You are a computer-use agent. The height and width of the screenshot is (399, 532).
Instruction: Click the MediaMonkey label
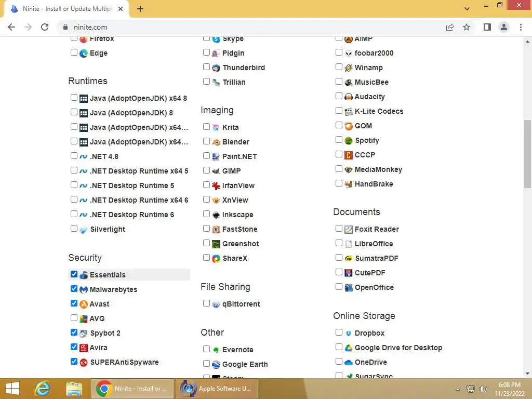[378, 169]
